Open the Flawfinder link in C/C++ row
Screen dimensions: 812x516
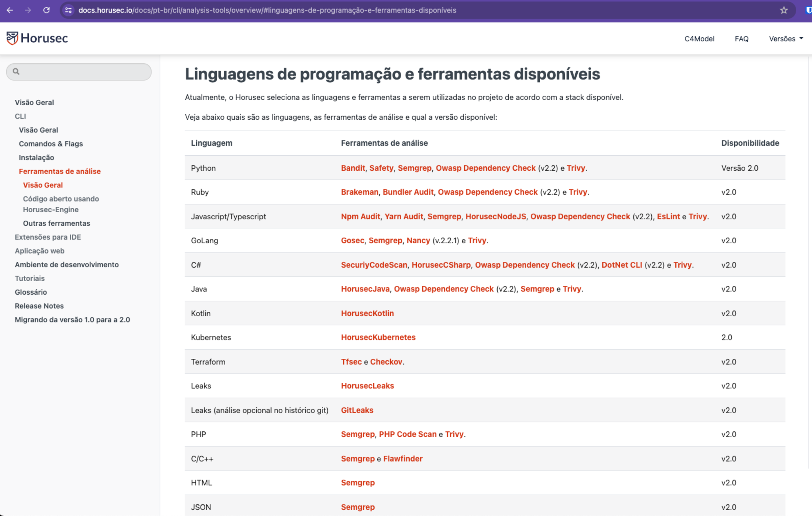403,459
